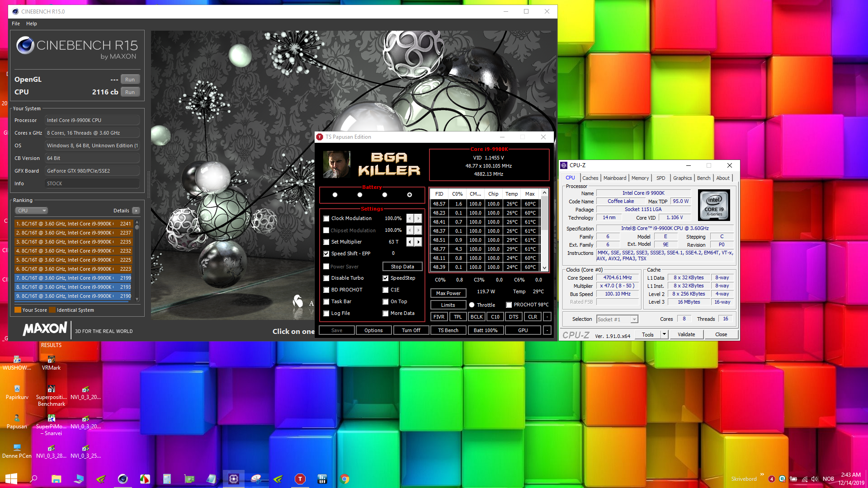Uncheck SpeedStep checkbox

[x=385, y=278]
